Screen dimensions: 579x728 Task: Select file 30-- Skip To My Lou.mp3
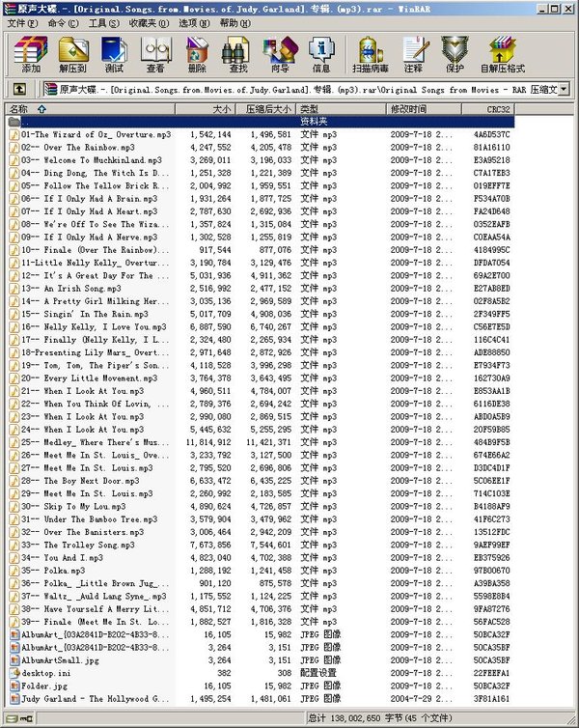coord(73,507)
